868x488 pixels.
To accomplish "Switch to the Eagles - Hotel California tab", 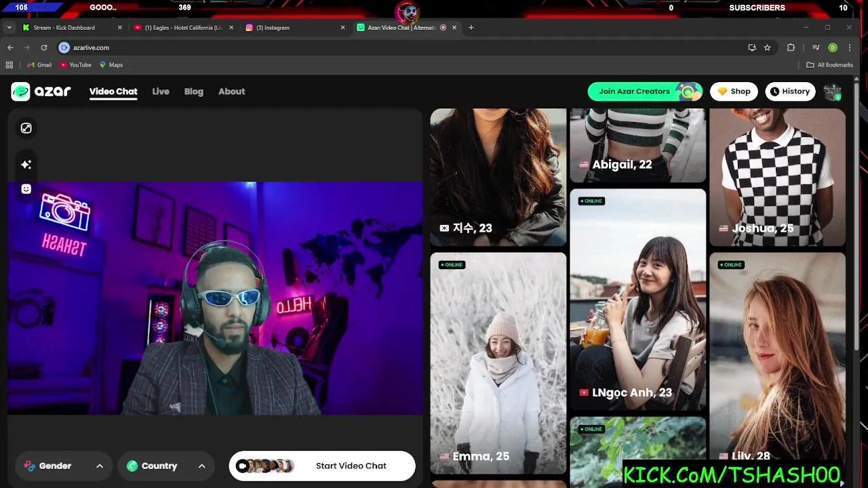I will tap(183, 28).
